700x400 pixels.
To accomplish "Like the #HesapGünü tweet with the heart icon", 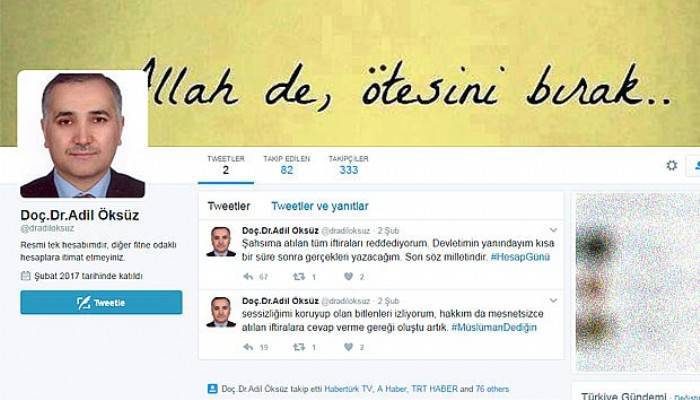I will pos(349,276).
